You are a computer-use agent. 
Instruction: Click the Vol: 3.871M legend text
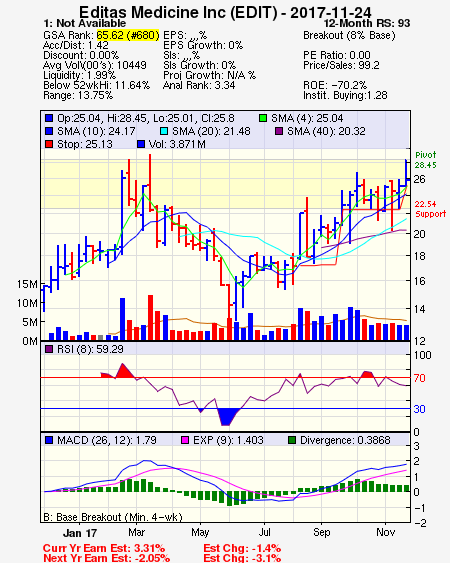(x=177, y=144)
